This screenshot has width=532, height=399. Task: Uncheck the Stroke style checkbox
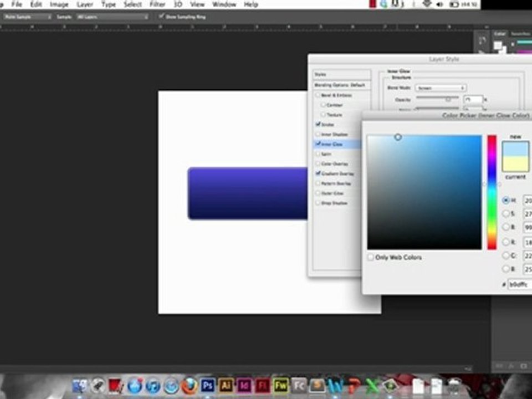pos(318,124)
